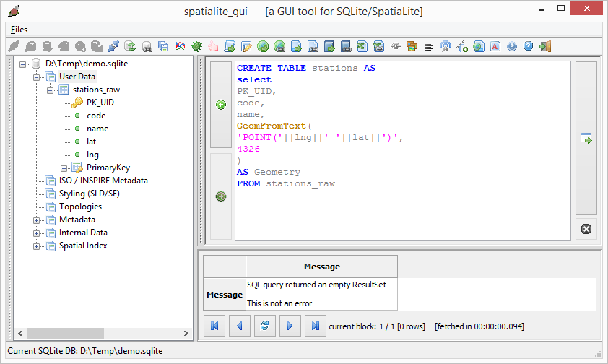Image resolution: width=608 pixels, height=364 pixels.
Task: Open the Files menu
Action: 19,30
